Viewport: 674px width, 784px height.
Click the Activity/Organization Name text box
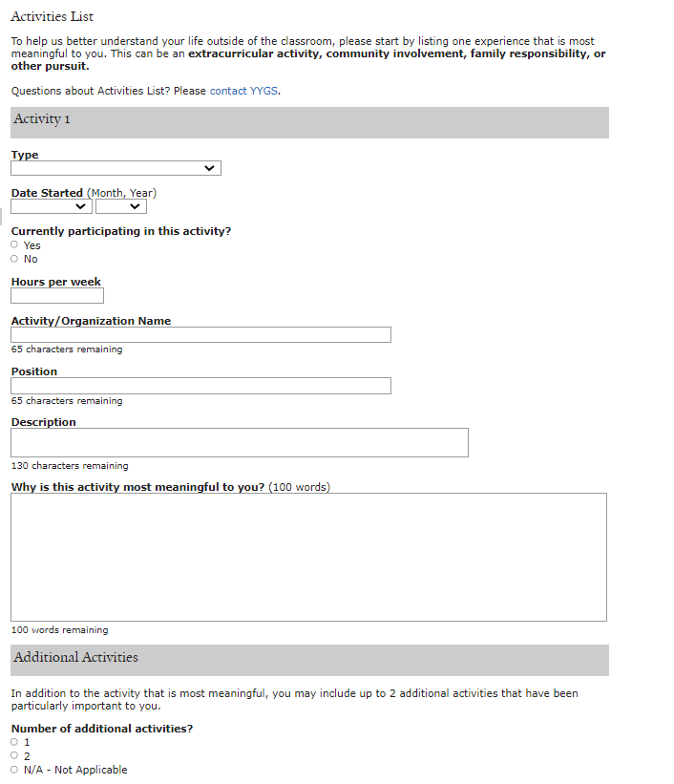200,335
